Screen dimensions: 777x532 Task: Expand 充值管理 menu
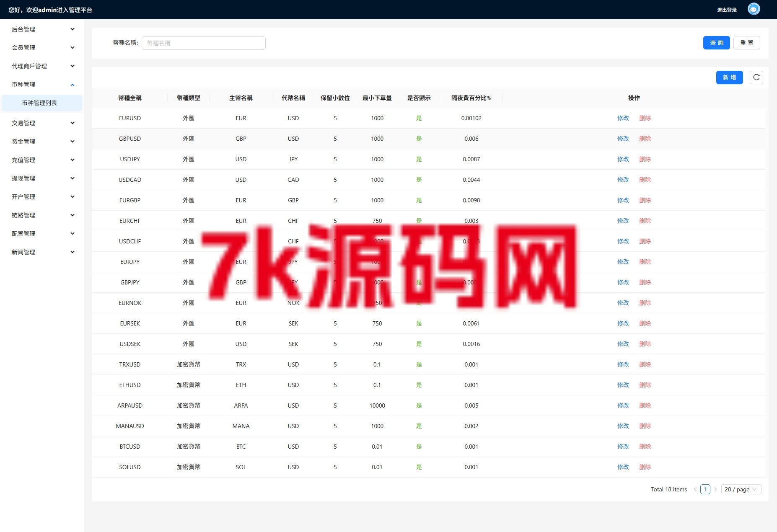pyautogui.click(x=42, y=160)
